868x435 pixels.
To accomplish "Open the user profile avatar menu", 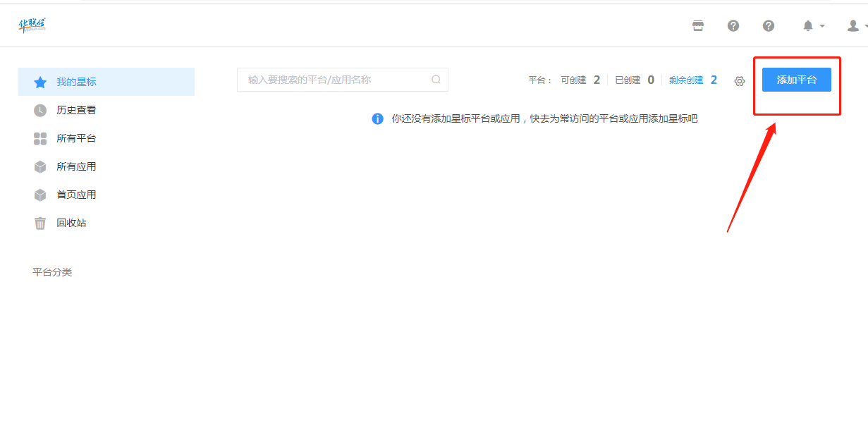I will click(853, 26).
